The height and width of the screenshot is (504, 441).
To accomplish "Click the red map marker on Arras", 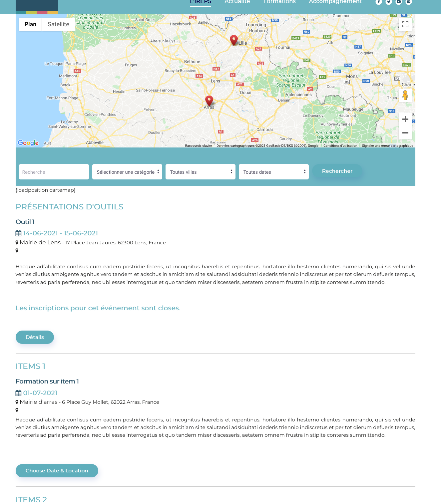I will [209, 101].
